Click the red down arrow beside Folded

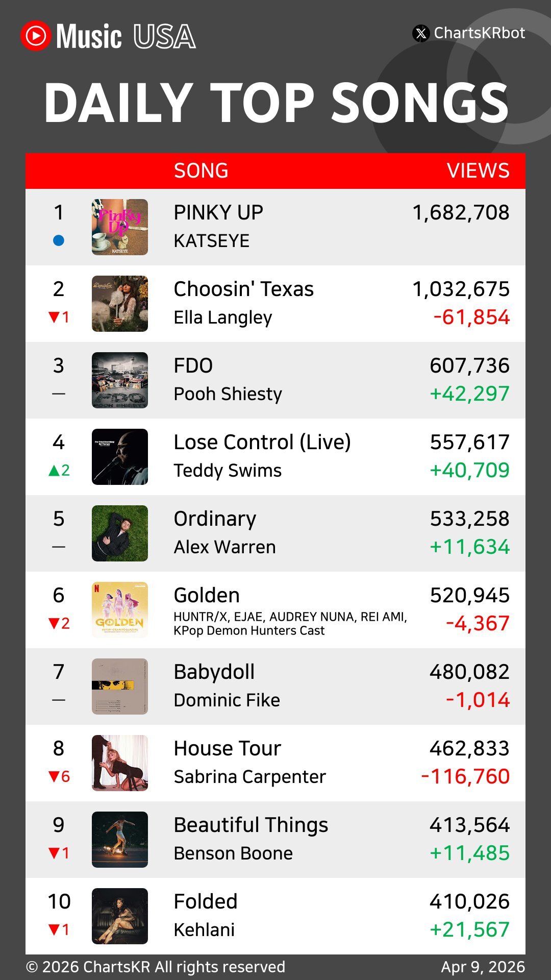point(54,930)
